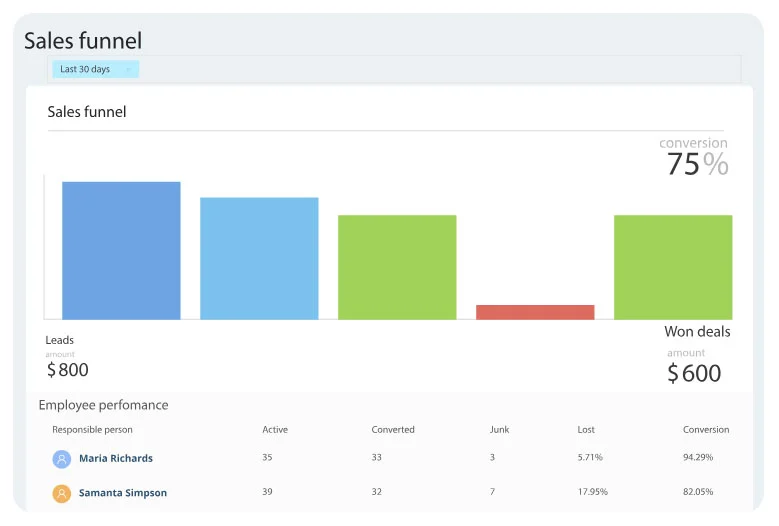Sort by Junk column header
Screen dimensions: 779x526
coord(499,430)
